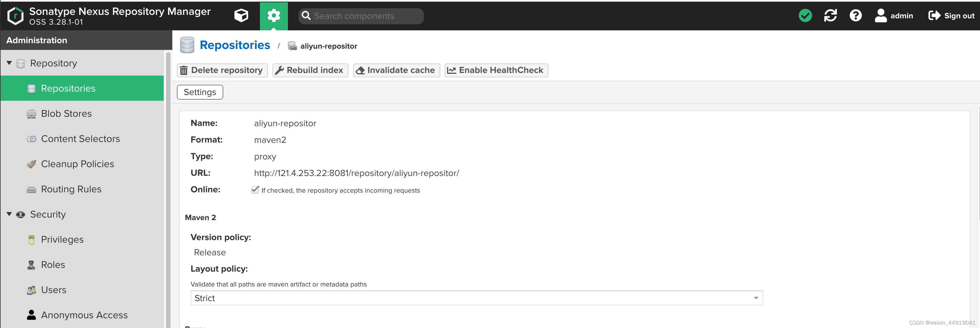Image resolution: width=980 pixels, height=328 pixels.
Task: Click the Repositories breadcrumb link
Action: pyautogui.click(x=235, y=45)
